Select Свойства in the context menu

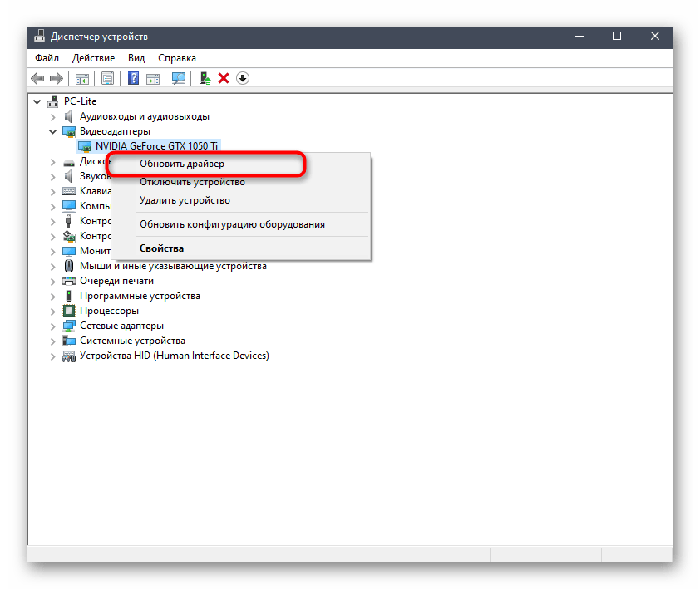(x=162, y=248)
